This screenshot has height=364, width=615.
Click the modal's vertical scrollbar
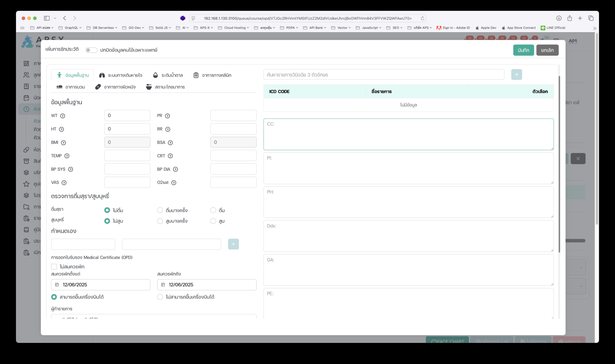pyautogui.click(x=559, y=164)
